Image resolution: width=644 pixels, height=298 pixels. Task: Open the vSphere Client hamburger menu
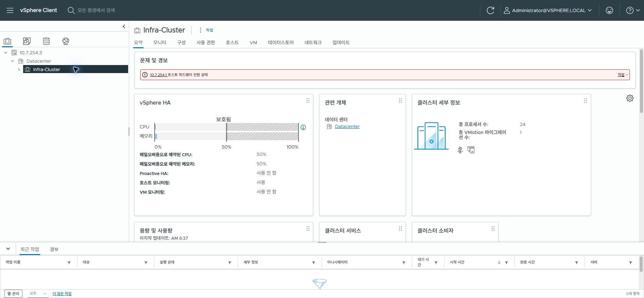(10, 10)
